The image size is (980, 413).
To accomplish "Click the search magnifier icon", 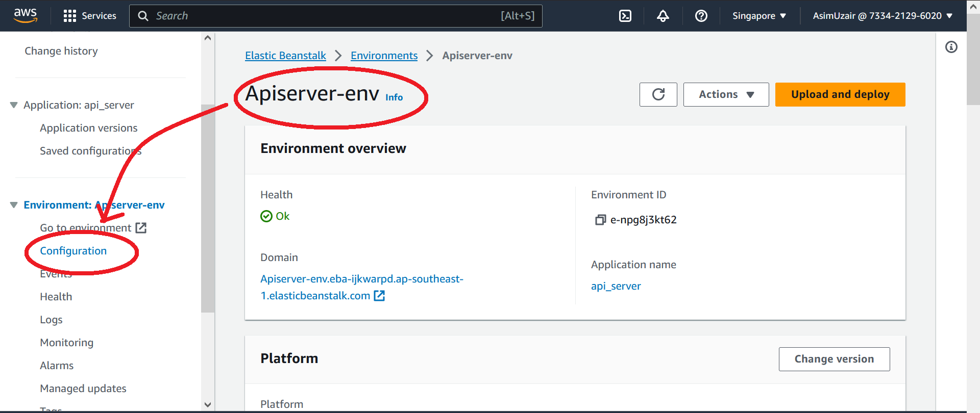I will 143,16.
